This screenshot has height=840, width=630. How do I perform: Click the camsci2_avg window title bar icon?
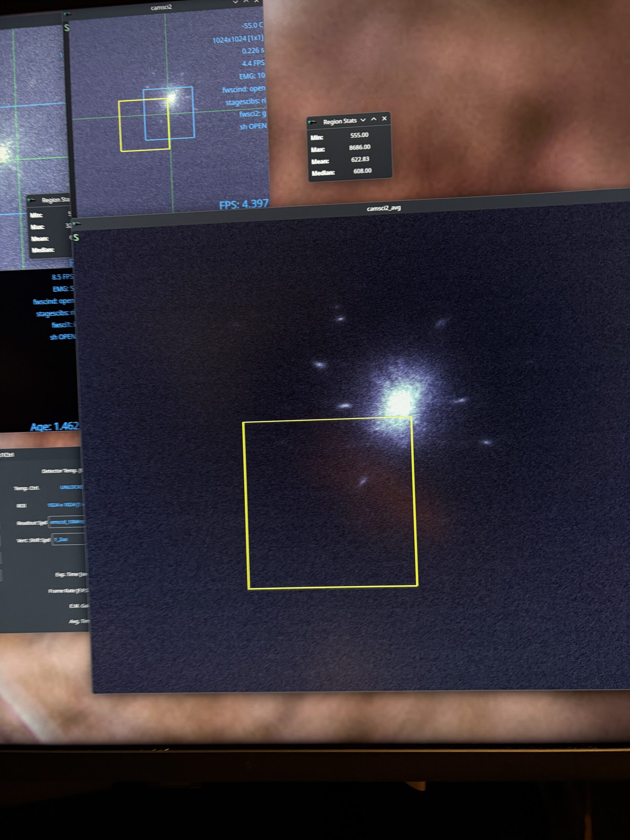click(x=76, y=224)
